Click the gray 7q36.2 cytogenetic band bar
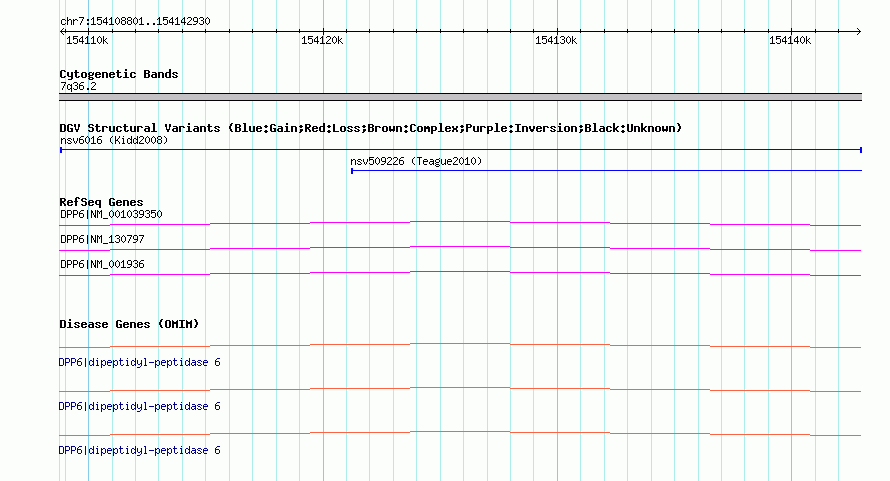The width and height of the screenshot is (890, 481). 460,97
